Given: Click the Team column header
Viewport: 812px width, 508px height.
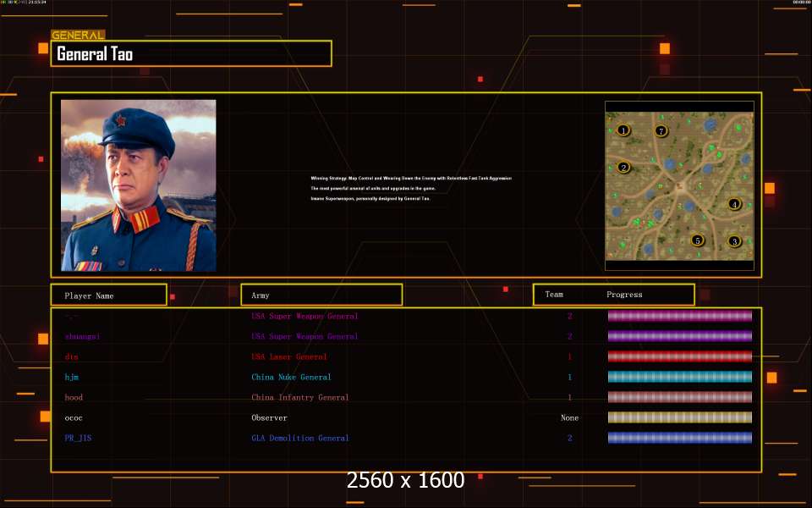Looking at the screenshot, I should tap(553, 295).
